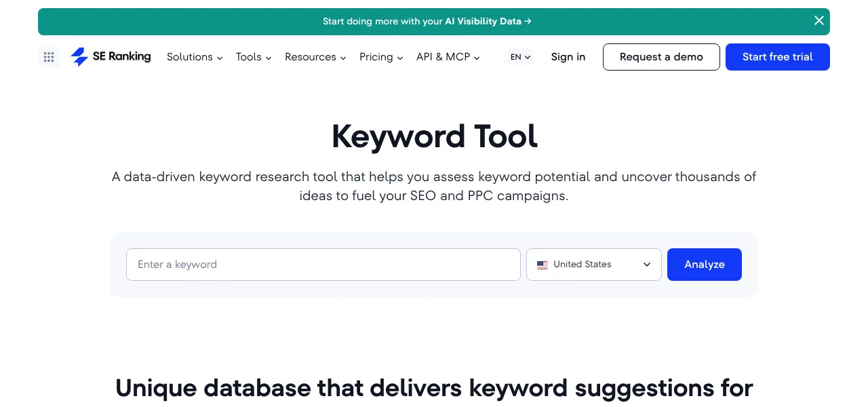Open the Tools dropdown menu

(x=254, y=57)
